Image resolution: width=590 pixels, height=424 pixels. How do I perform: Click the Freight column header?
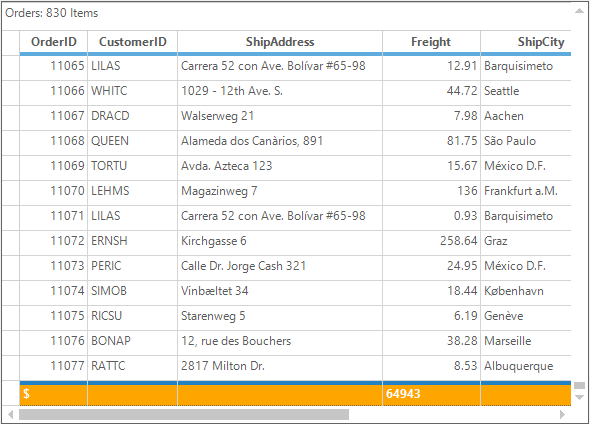(431, 42)
